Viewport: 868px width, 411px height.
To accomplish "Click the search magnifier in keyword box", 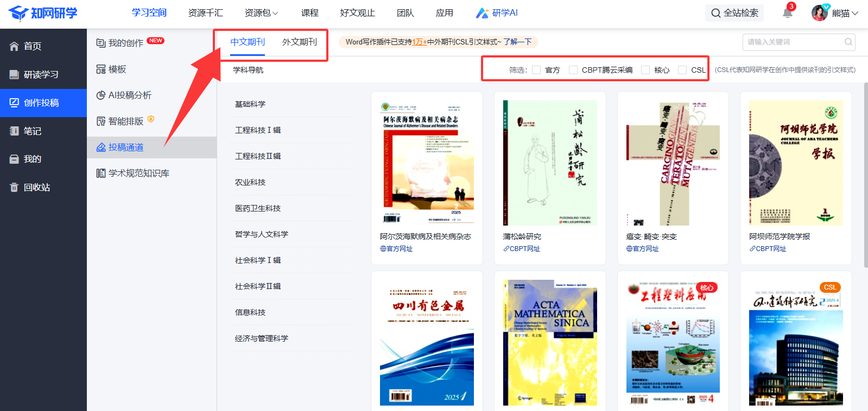I will 848,42.
